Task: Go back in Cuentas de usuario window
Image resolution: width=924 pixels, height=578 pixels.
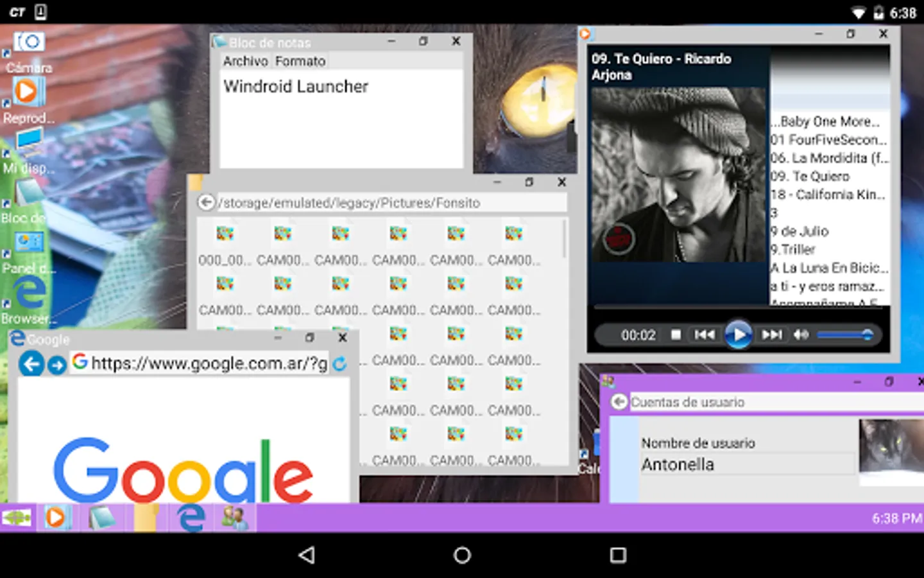Action: (619, 402)
